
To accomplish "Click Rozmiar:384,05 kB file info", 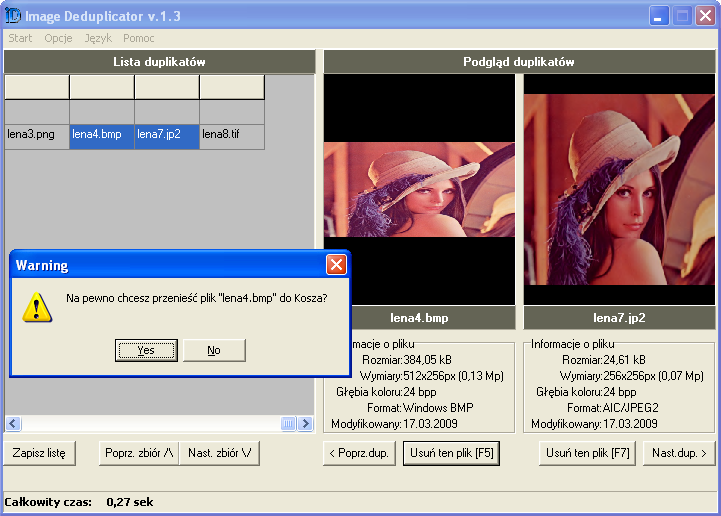I will click(406, 360).
